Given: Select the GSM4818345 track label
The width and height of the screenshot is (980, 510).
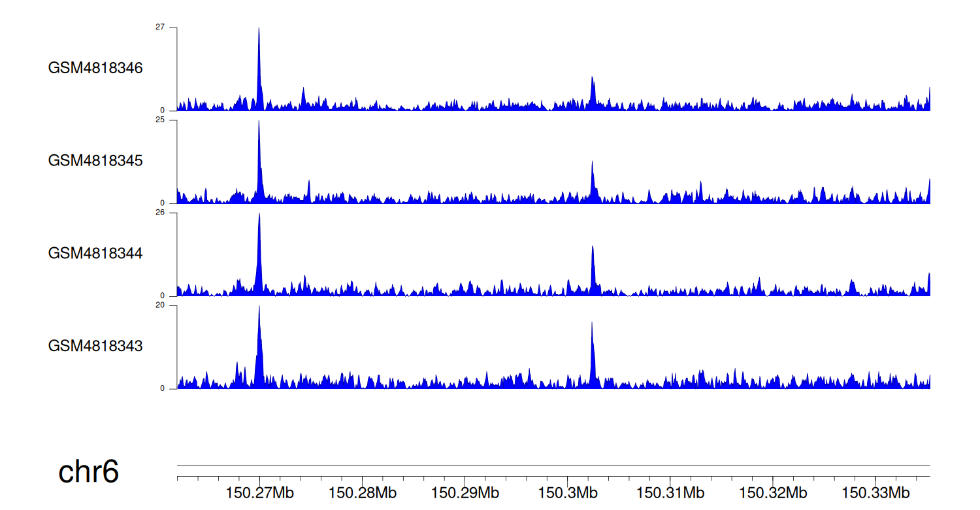Looking at the screenshot, I should (95, 161).
